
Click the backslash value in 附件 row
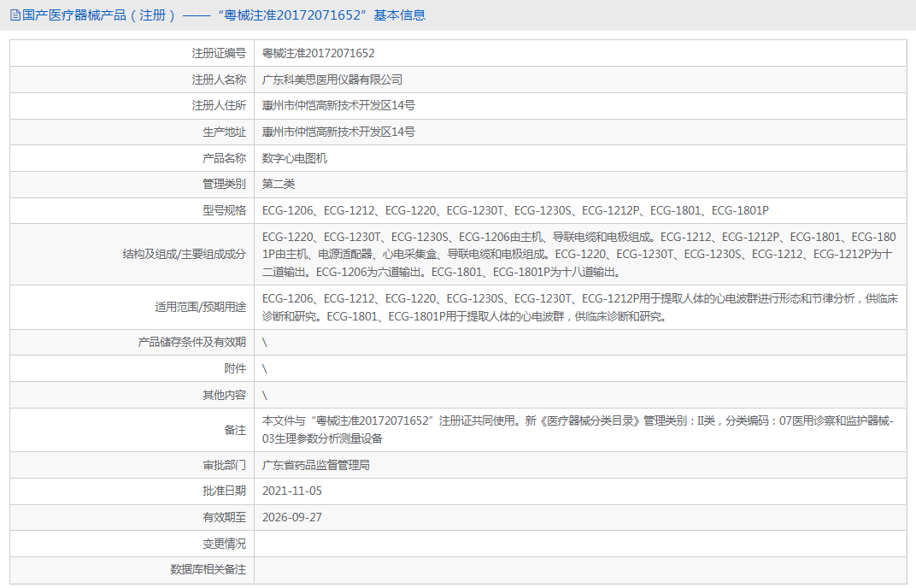pyautogui.click(x=265, y=369)
